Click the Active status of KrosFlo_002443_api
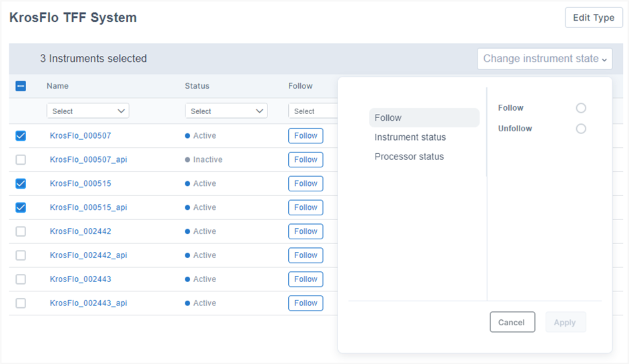 coord(200,303)
